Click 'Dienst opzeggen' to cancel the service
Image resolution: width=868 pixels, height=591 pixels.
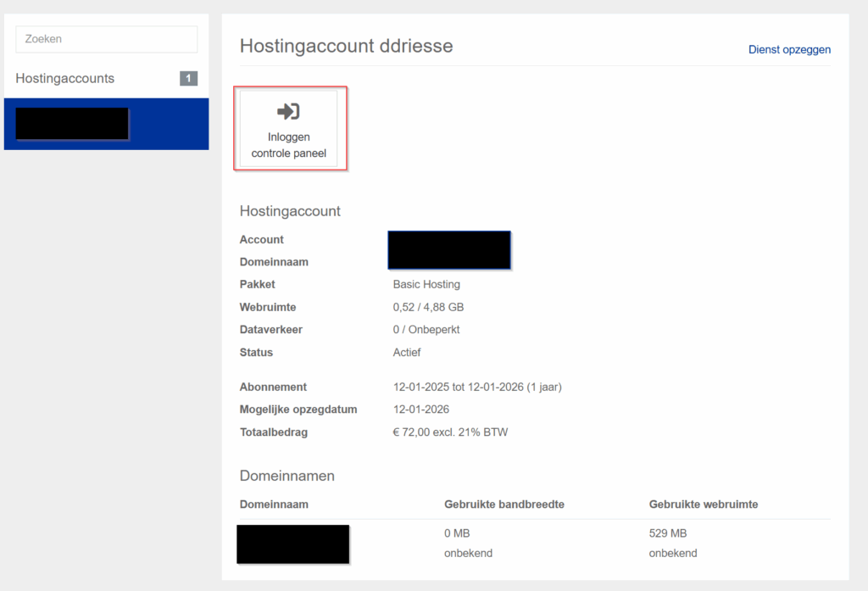[788, 49]
